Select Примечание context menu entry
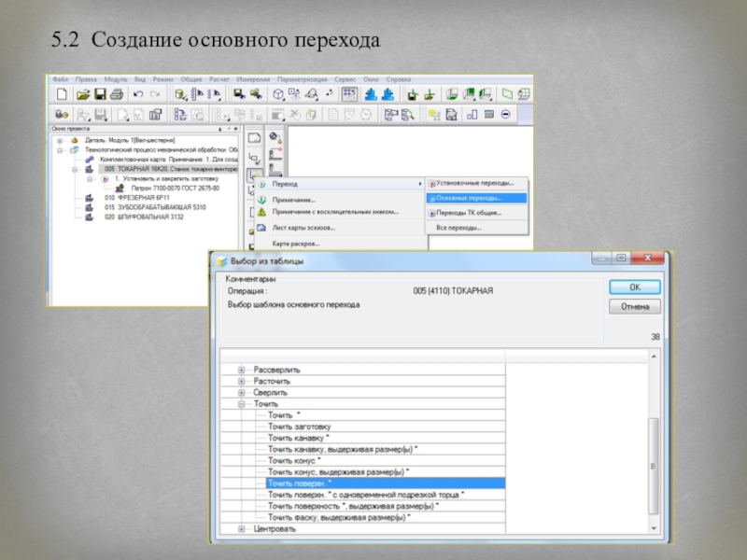The image size is (747, 560). (x=293, y=200)
